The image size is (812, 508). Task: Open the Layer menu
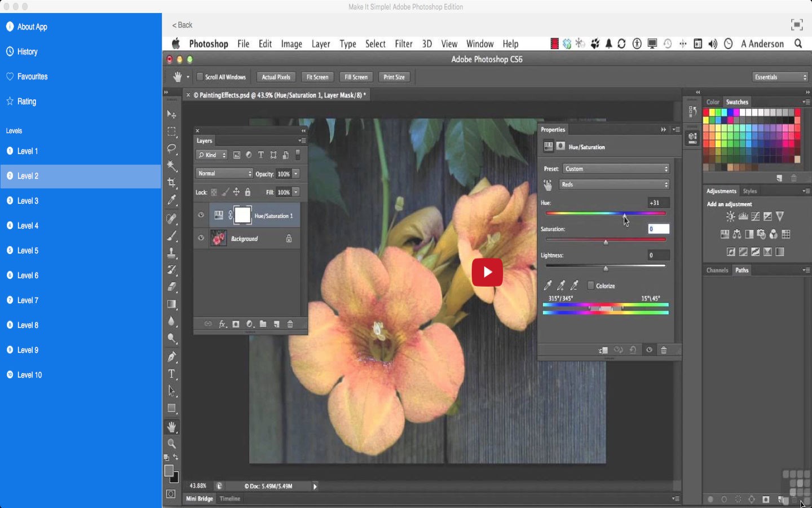coord(321,43)
